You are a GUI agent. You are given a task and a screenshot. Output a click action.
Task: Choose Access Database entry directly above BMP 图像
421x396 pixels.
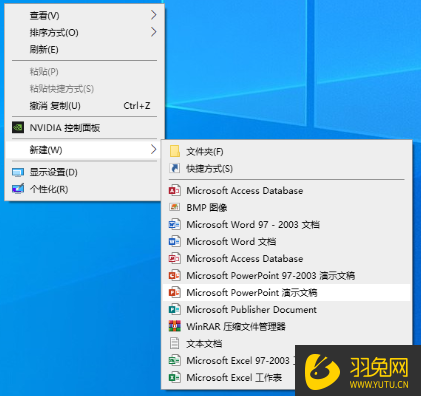click(x=287, y=191)
